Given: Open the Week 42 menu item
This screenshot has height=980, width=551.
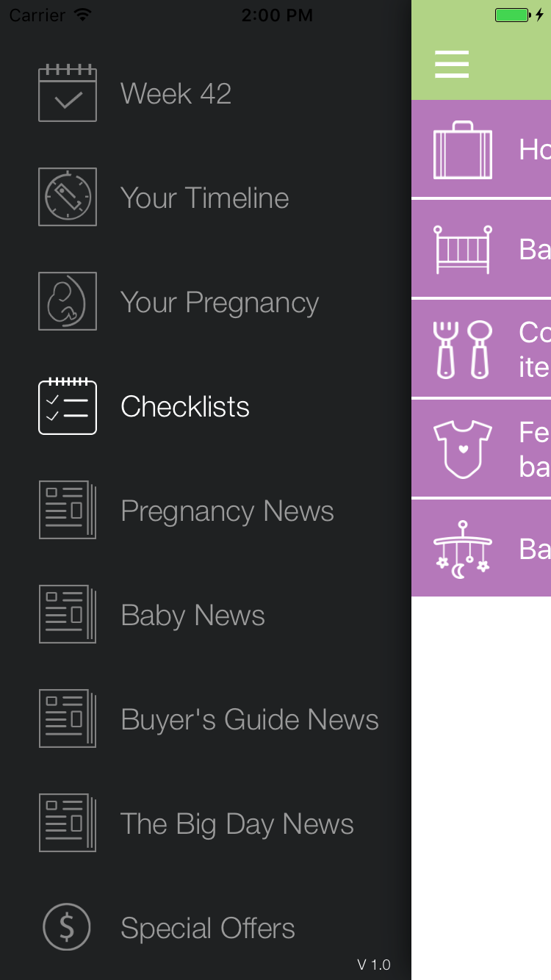Looking at the screenshot, I should click(176, 93).
